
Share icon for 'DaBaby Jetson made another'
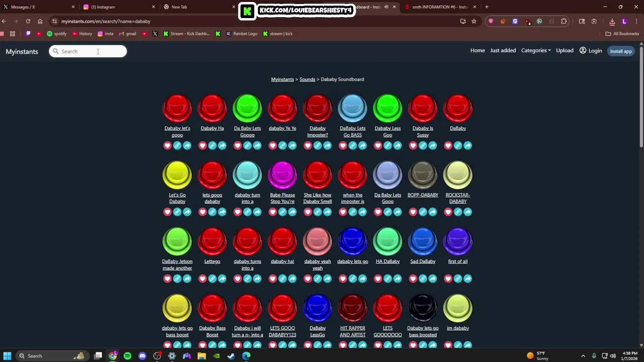click(187, 279)
